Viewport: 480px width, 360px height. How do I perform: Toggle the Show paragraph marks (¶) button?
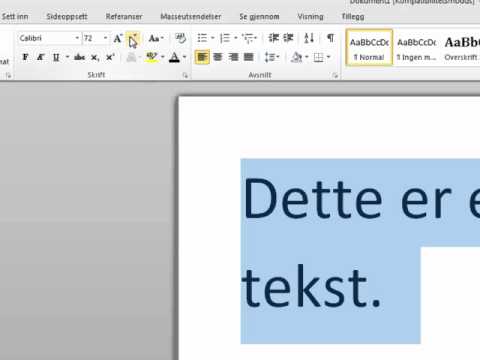coord(330,38)
